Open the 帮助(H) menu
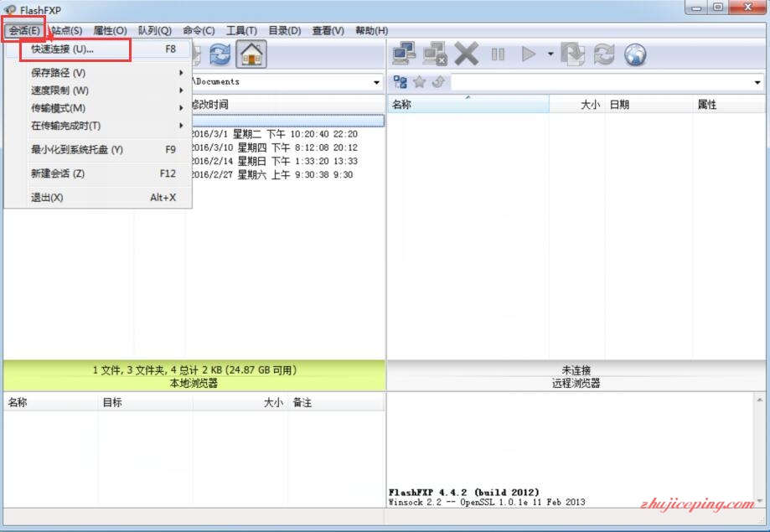Viewport: 770px width, 532px height. (372, 30)
